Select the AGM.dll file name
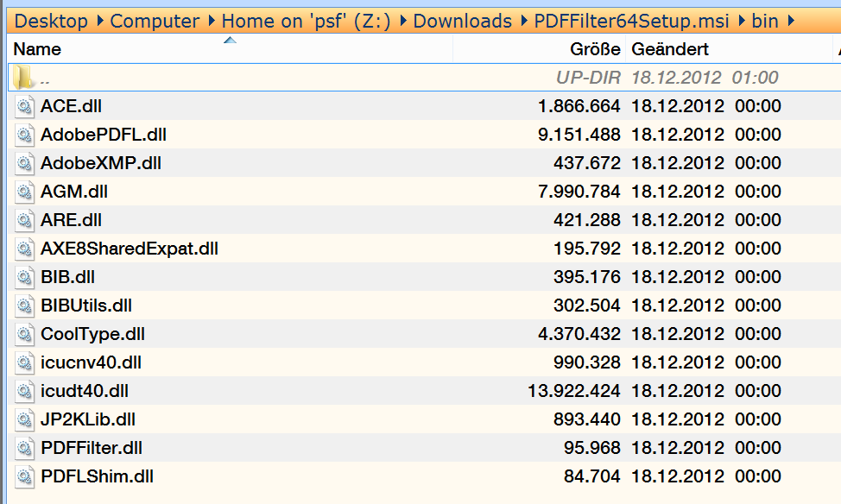 pos(74,192)
